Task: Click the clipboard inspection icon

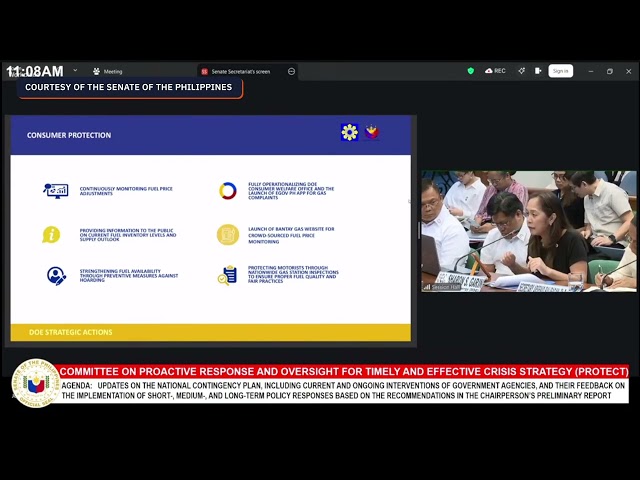Action: pyautogui.click(x=227, y=276)
